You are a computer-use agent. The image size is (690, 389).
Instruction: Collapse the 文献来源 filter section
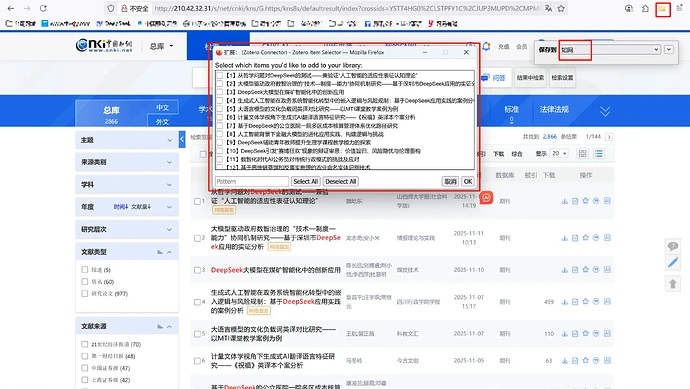pos(169,327)
